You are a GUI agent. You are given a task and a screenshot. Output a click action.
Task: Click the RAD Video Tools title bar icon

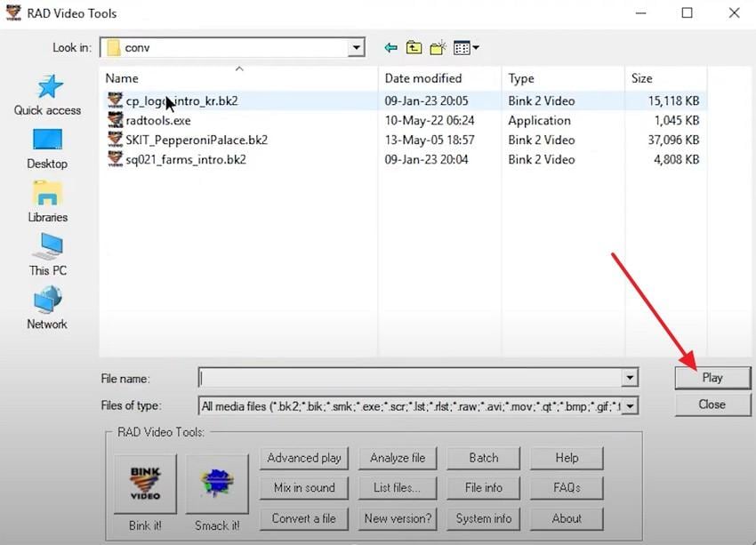13,12
